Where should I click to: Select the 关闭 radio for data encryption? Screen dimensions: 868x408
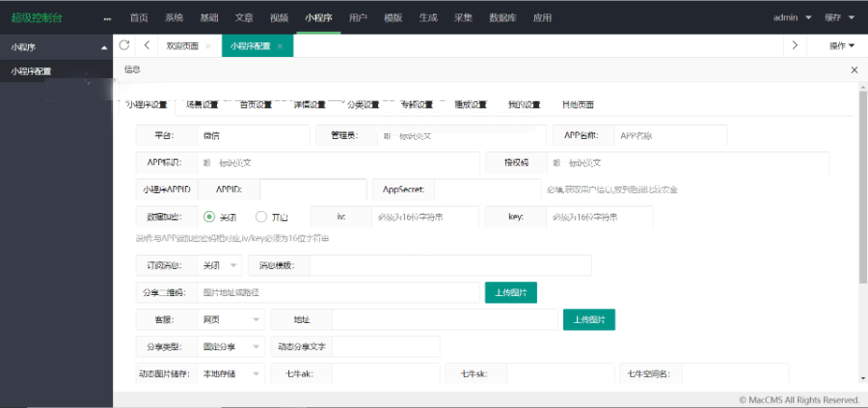tap(209, 217)
